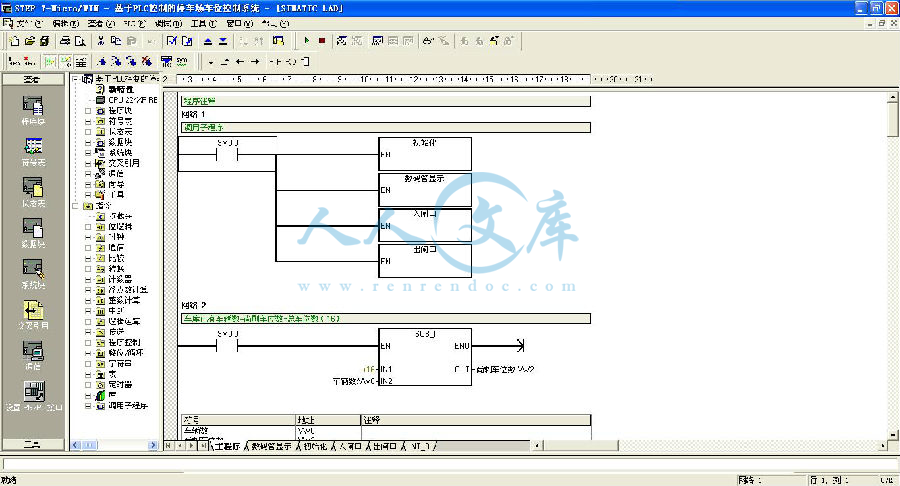This screenshot has height=486, width=900.
Task: Click the first-tab navigation arrow button
Action: [x=168, y=445]
